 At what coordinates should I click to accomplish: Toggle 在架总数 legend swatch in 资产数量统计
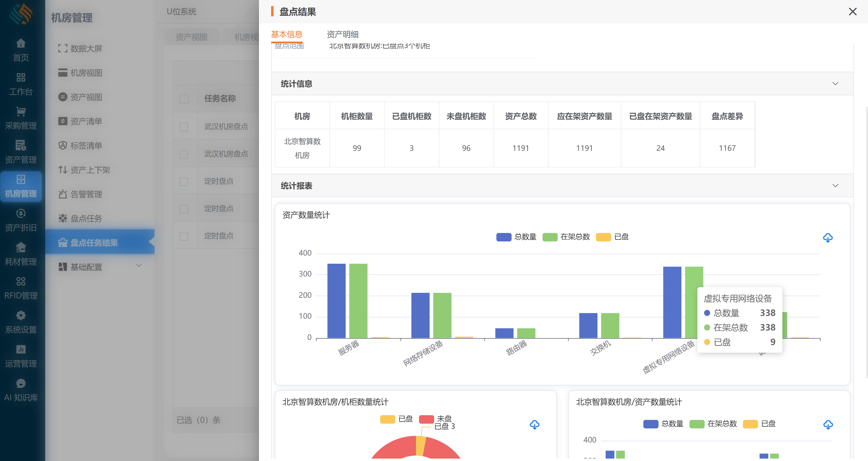(550, 237)
